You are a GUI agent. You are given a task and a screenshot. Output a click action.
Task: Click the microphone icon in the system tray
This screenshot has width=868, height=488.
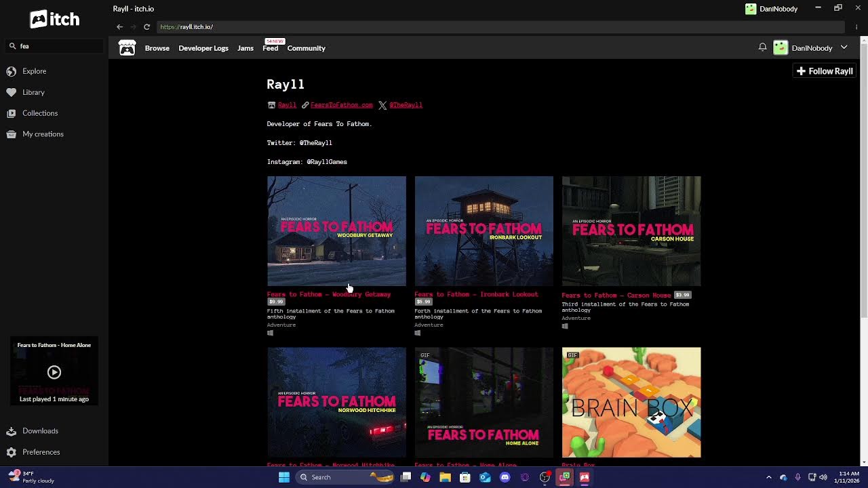click(x=797, y=477)
